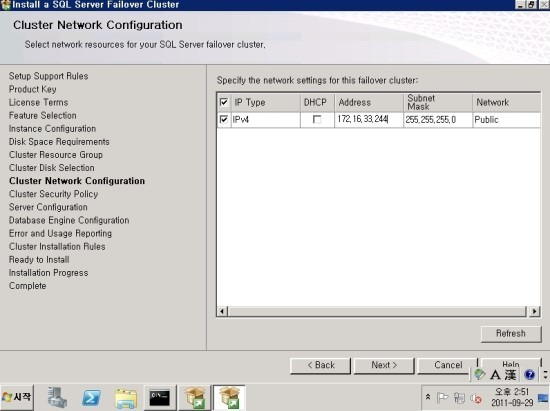This screenshot has width=550, height=411.
Task: Open IME help question mark icon
Action: [x=529, y=375]
